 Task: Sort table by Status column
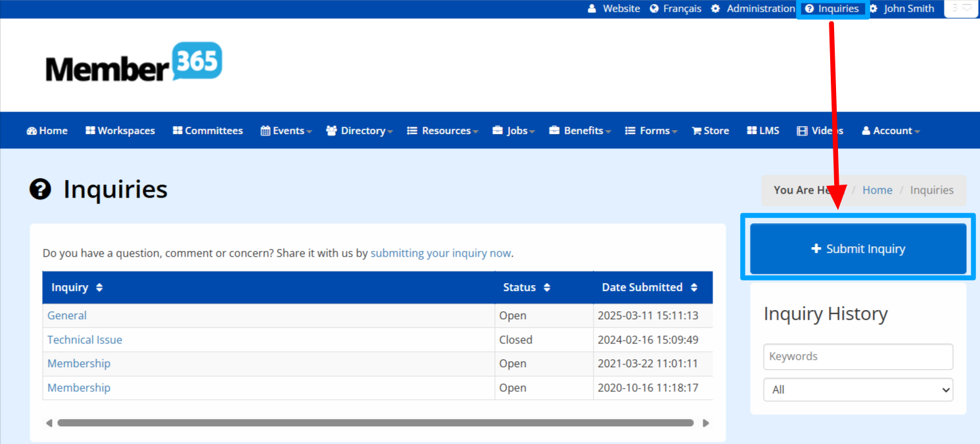point(526,288)
